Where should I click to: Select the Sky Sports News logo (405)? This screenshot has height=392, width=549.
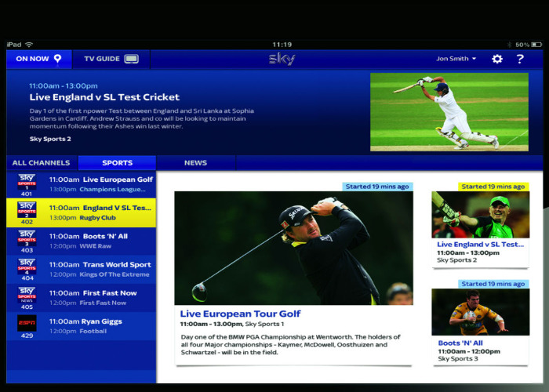click(27, 295)
